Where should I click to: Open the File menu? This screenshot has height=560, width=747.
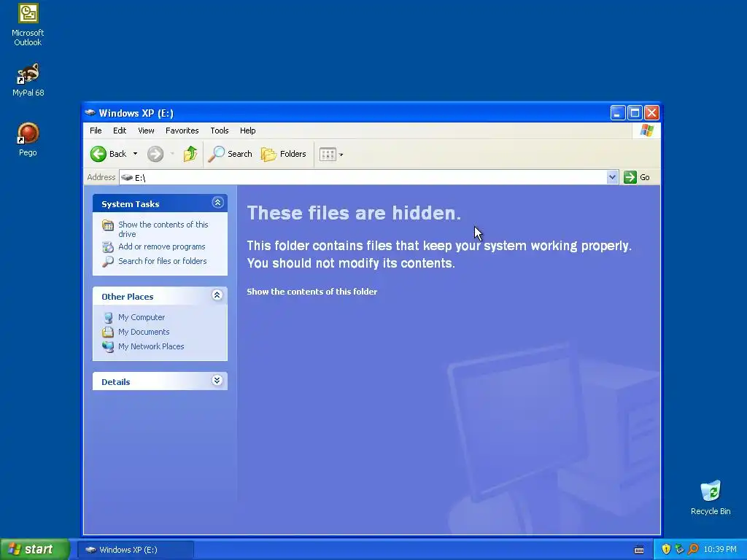tap(96, 131)
